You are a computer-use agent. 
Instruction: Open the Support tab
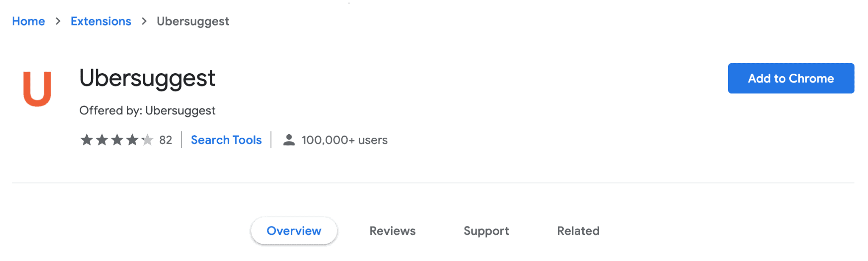[x=486, y=231]
